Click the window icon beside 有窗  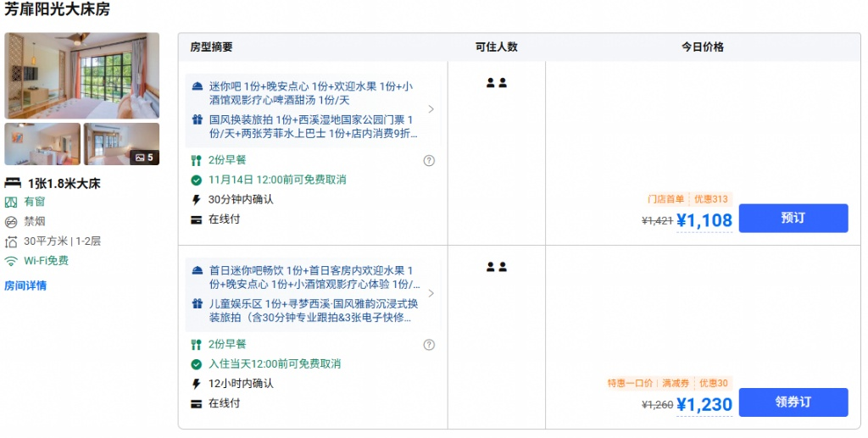[11, 202]
